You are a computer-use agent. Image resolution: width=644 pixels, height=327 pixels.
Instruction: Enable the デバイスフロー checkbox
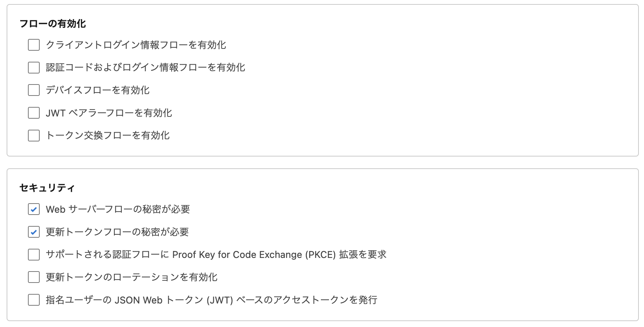coord(34,90)
